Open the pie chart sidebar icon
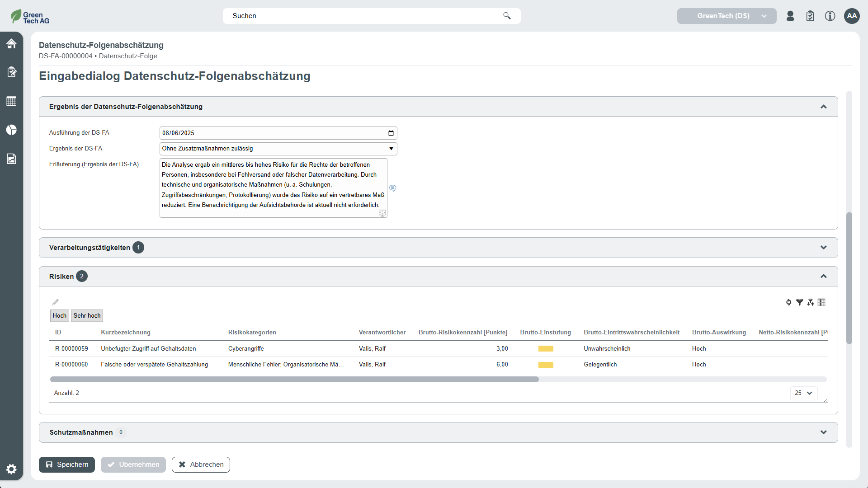 (11, 130)
